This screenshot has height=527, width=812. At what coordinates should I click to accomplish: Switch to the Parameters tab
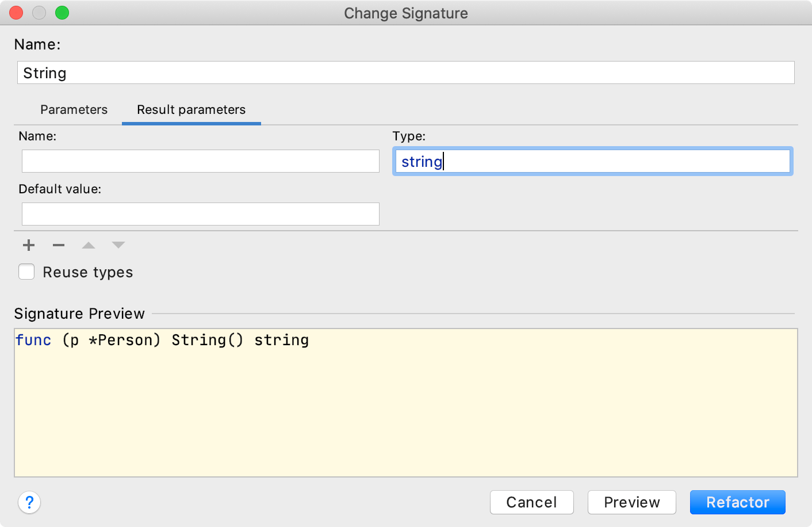click(x=74, y=109)
